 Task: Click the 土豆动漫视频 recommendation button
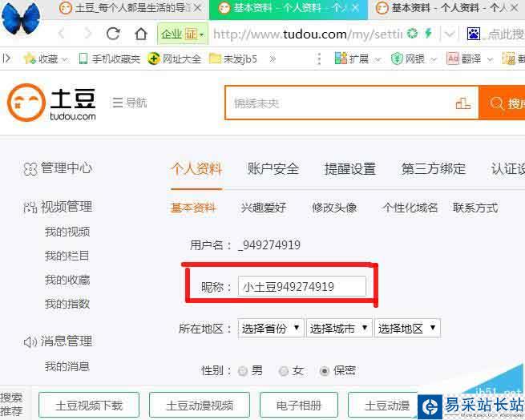(200, 406)
